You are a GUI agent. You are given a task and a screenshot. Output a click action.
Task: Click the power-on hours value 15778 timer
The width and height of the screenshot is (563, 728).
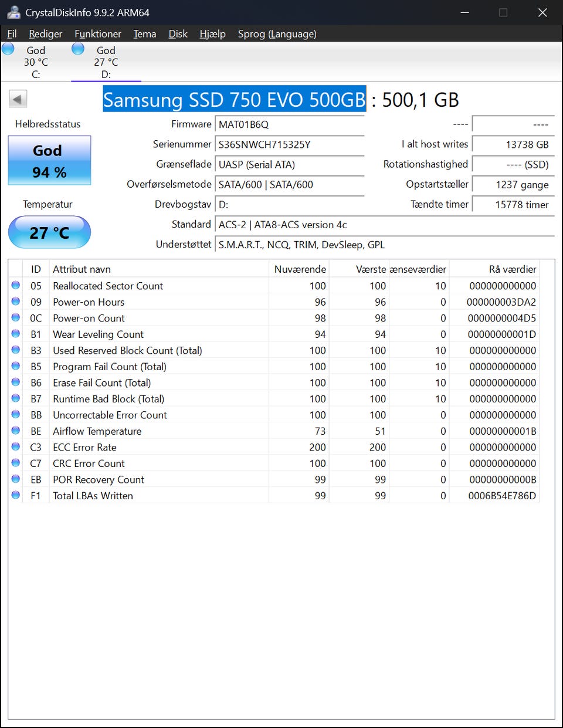[513, 204]
